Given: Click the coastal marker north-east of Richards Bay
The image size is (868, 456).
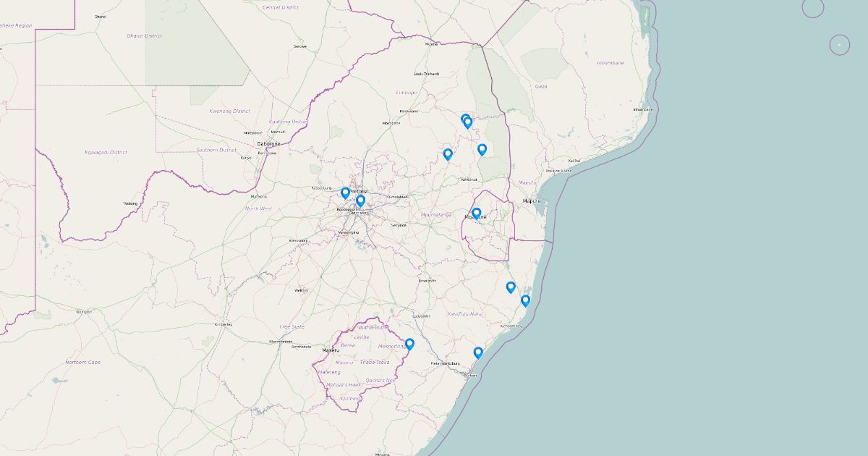Looking at the screenshot, I should [525, 300].
